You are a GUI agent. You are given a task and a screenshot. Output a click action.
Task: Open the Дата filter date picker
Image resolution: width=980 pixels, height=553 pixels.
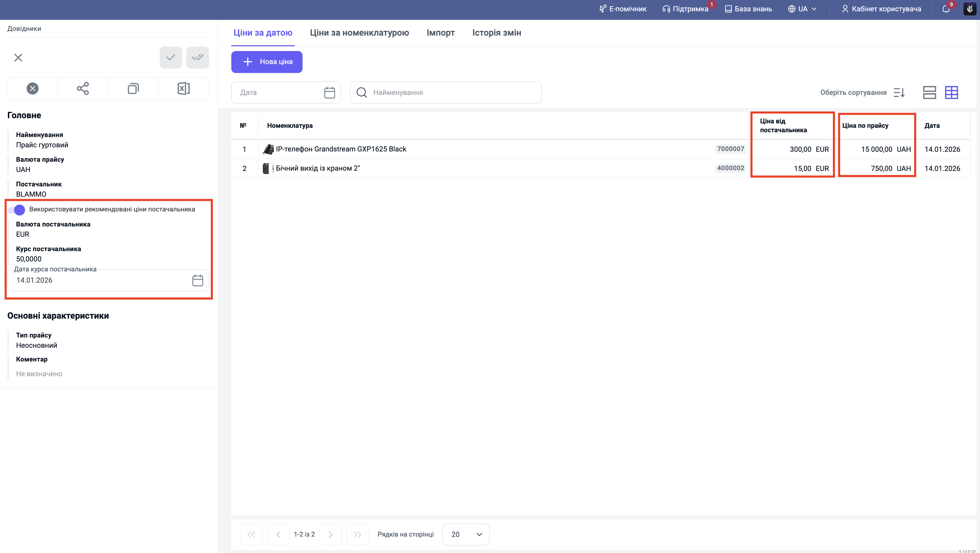pyautogui.click(x=329, y=93)
